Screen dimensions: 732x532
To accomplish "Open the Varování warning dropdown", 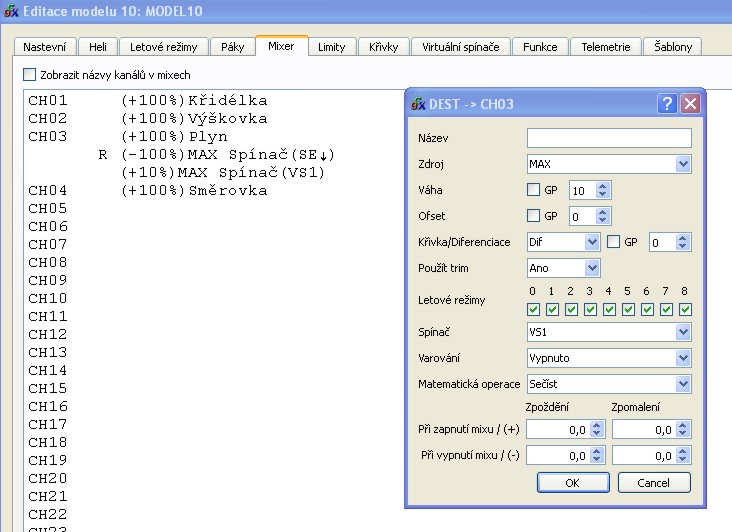I will point(683,357).
